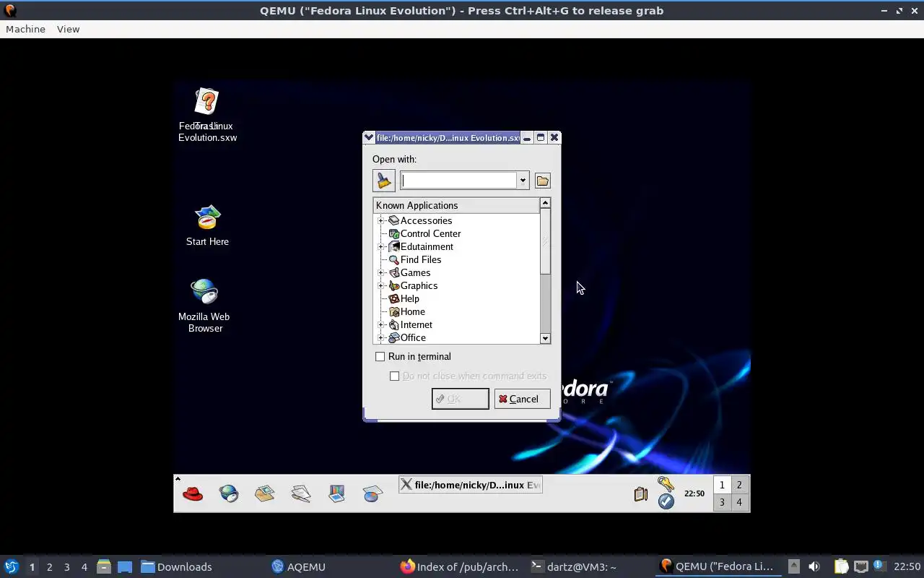Switch to host workspace 4
This screenshot has height=578, width=924.
click(84, 566)
